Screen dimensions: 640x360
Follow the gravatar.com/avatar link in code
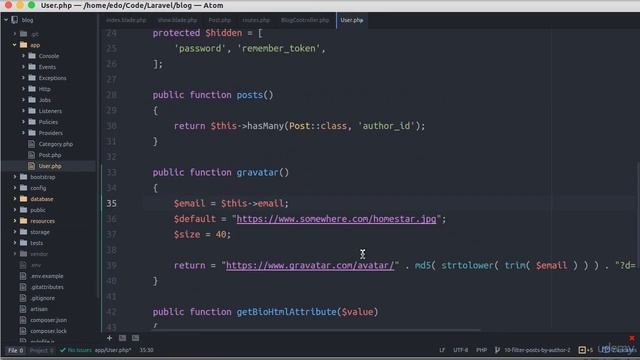pyautogui.click(x=310, y=266)
